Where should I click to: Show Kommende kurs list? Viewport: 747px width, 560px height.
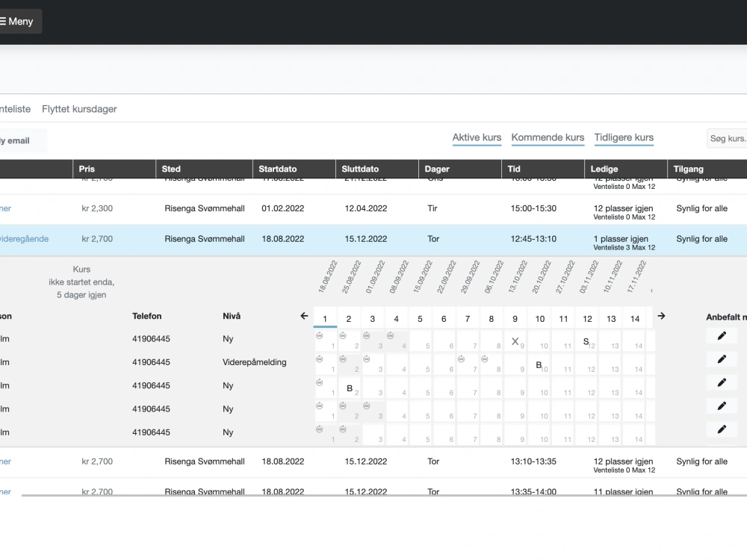click(548, 137)
